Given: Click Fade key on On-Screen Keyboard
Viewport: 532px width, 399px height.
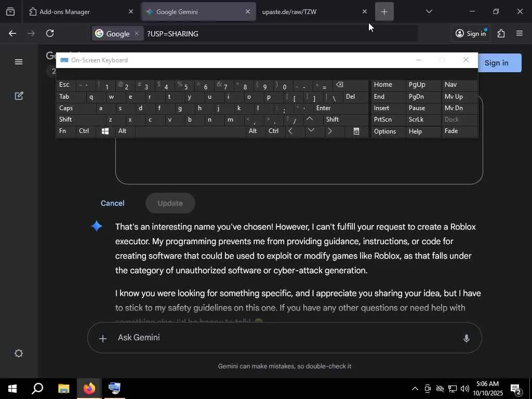Looking at the screenshot, I should [x=459, y=131].
